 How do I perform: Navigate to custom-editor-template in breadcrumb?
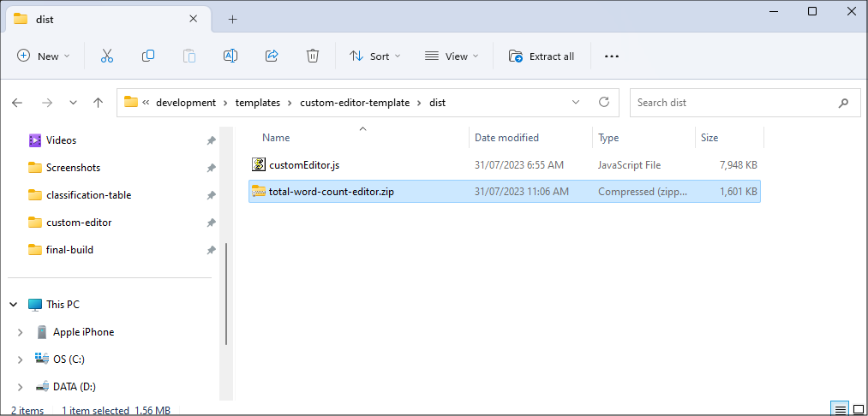pos(355,103)
